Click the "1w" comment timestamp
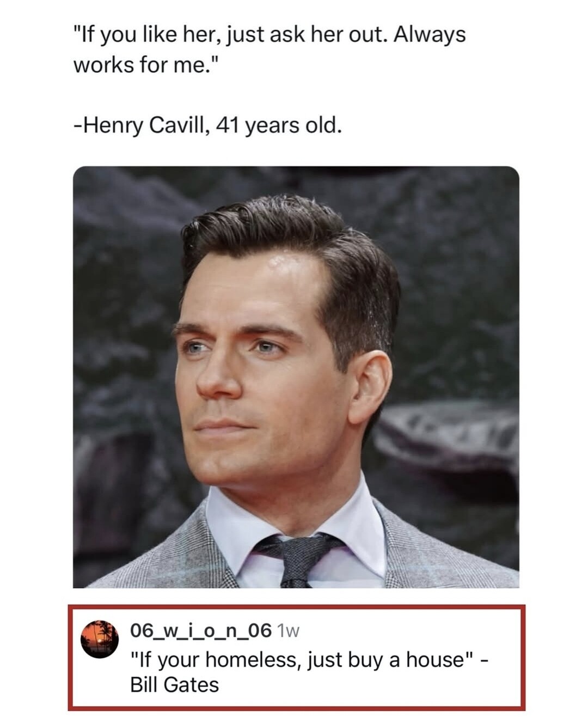This screenshot has width=588, height=717. (x=289, y=631)
